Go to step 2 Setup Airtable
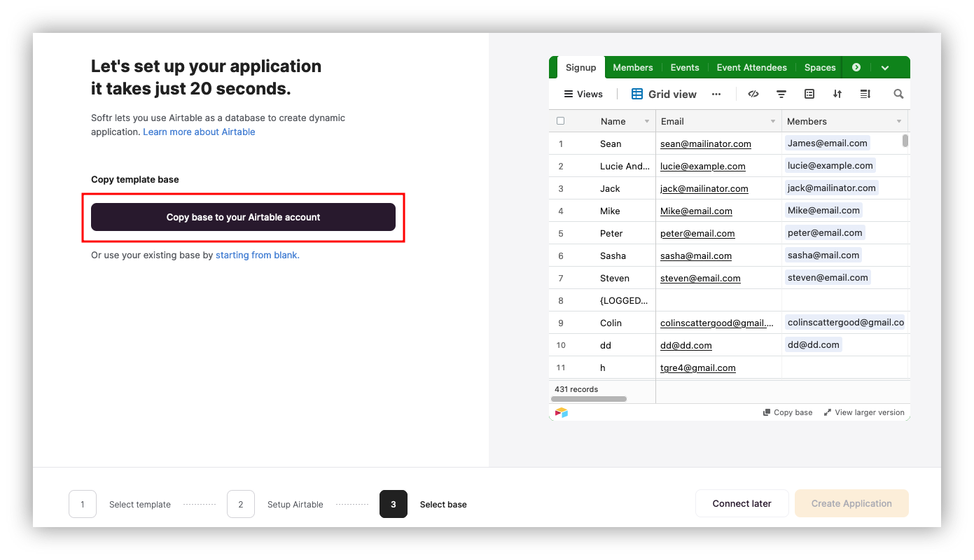The image size is (974, 560). [275, 504]
